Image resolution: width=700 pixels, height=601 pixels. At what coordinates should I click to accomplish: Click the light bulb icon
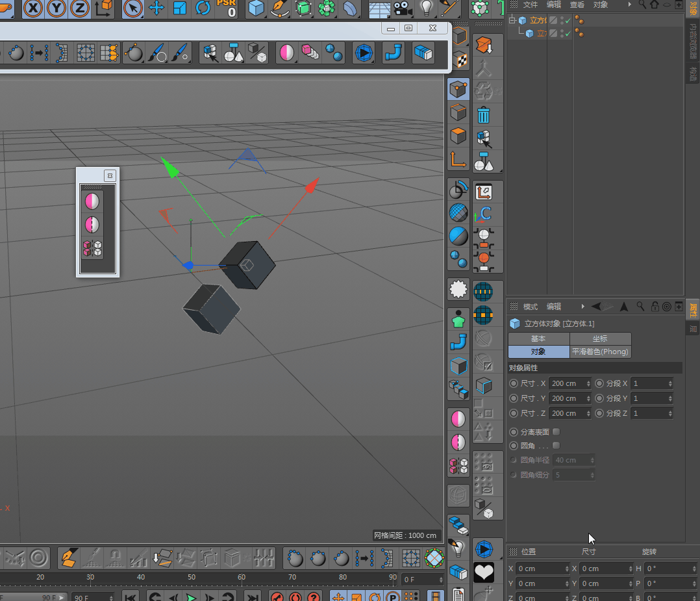click(427, 8)
